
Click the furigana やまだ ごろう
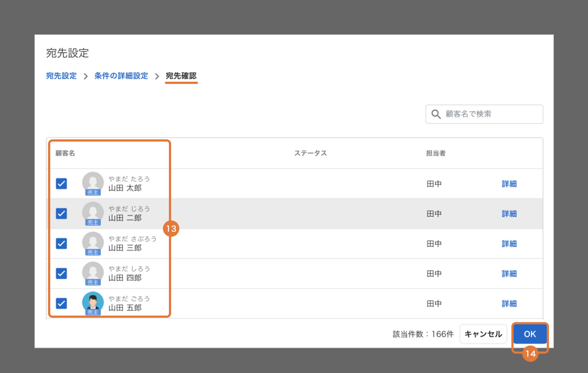point(129,299)
